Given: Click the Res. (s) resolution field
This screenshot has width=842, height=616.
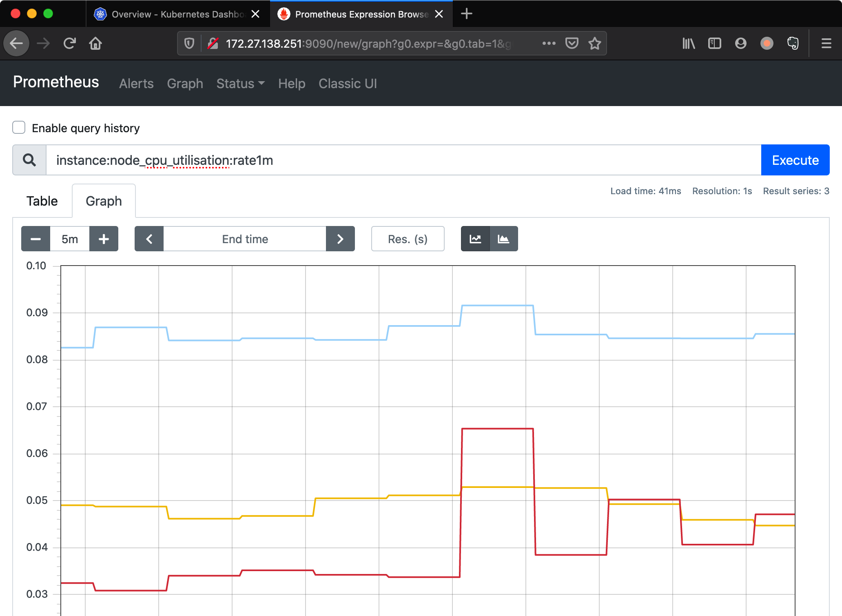Looking at the screenshot, I should pos(408,239).
